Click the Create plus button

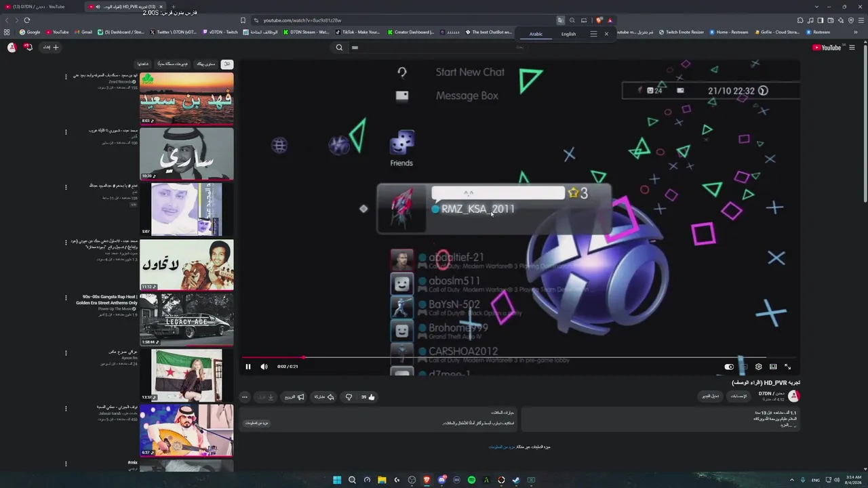(x=52, y=47)
